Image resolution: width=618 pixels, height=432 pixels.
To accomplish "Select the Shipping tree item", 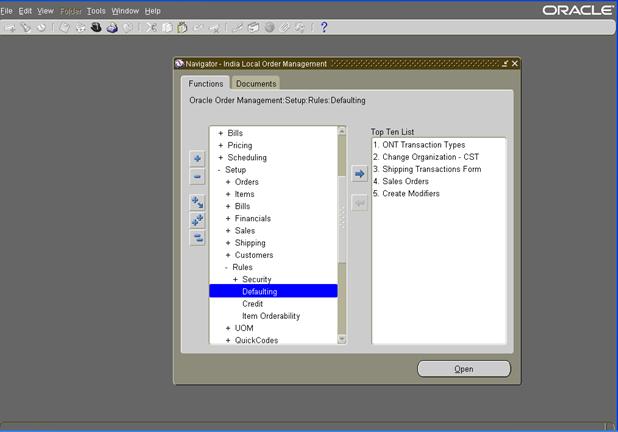I will [250, 243].
